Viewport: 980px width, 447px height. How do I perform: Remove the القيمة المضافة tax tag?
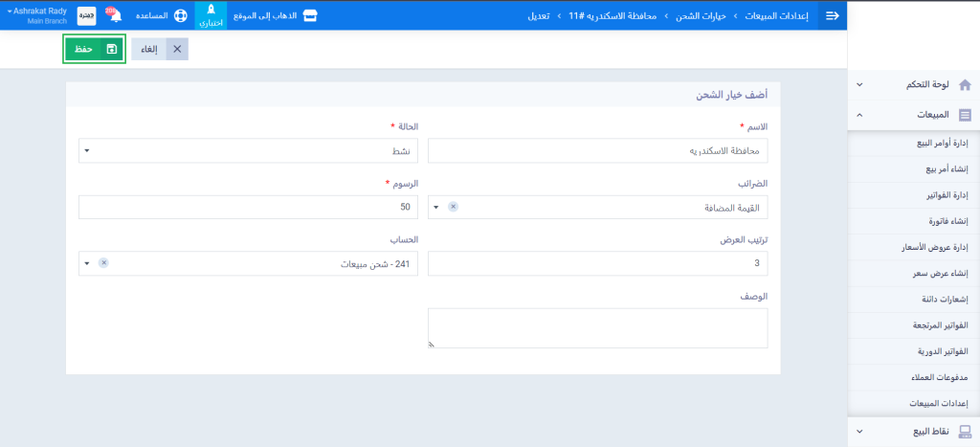click(454, 207)
